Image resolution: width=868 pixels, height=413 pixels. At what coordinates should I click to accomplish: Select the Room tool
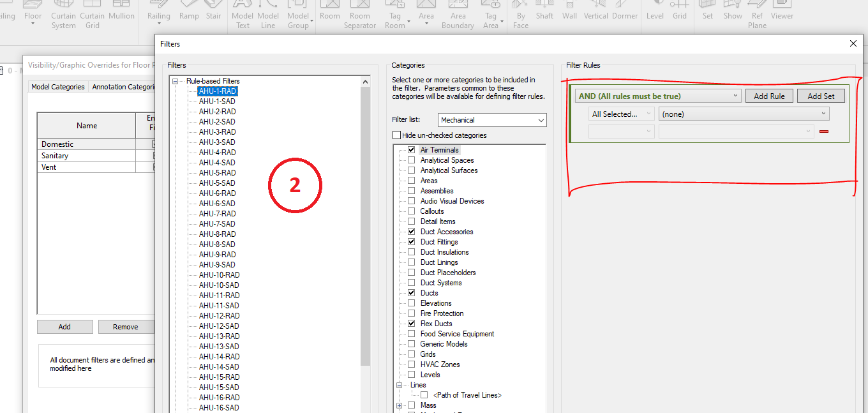coord(330,11)
